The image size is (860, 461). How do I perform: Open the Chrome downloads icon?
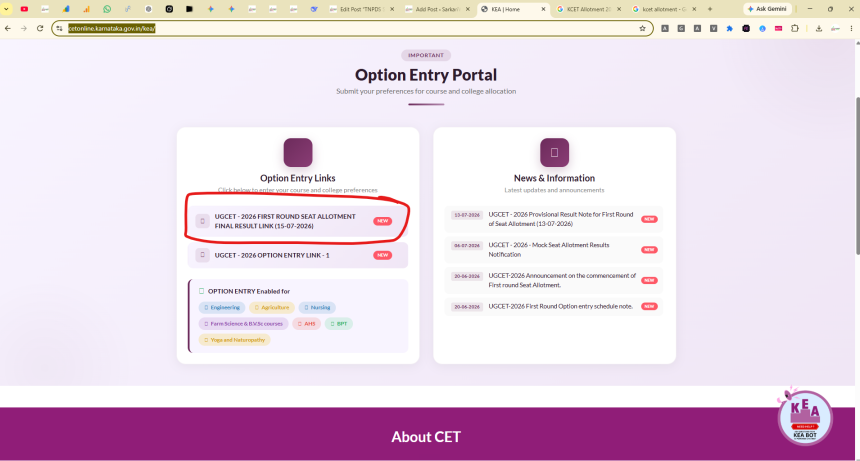pyautogui.click(x=819, y=29)
